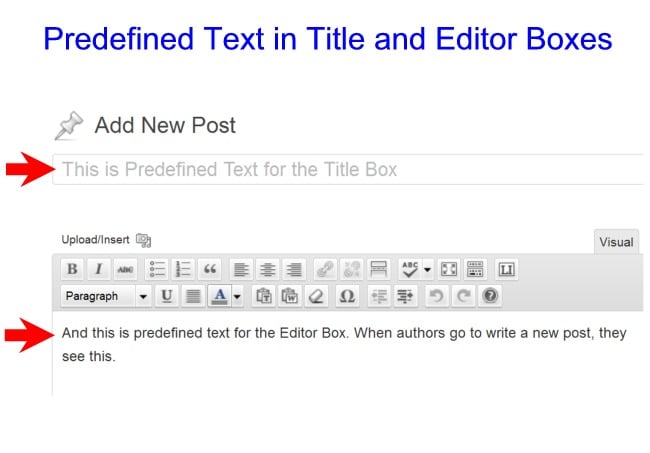Toggle bold formatting in the editor toolbar
This screenshot has height=453, width=650.
pos(72,269)
